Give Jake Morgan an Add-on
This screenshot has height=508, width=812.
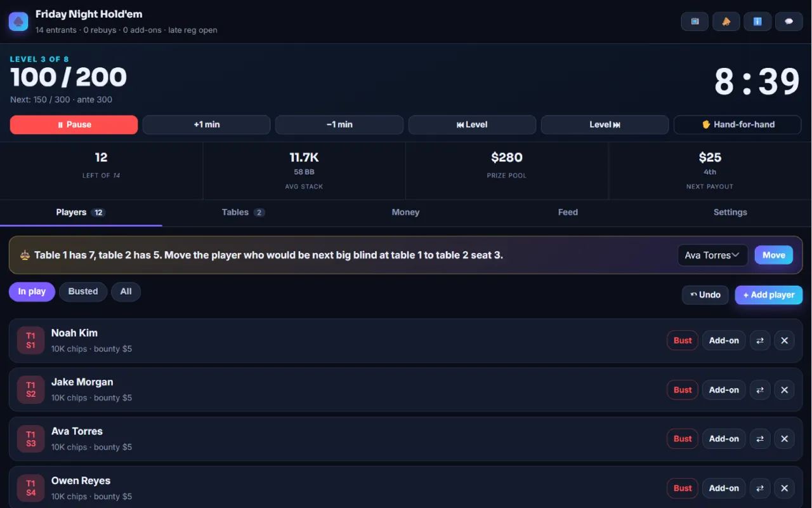724,390
